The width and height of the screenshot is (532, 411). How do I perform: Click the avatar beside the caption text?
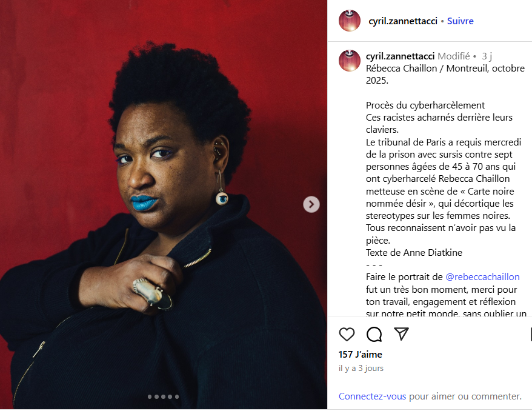350,61
